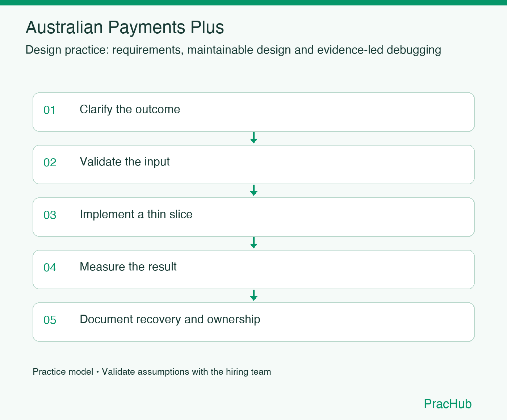
Task: Click the PracHub brand label
Action: (448, 404)
